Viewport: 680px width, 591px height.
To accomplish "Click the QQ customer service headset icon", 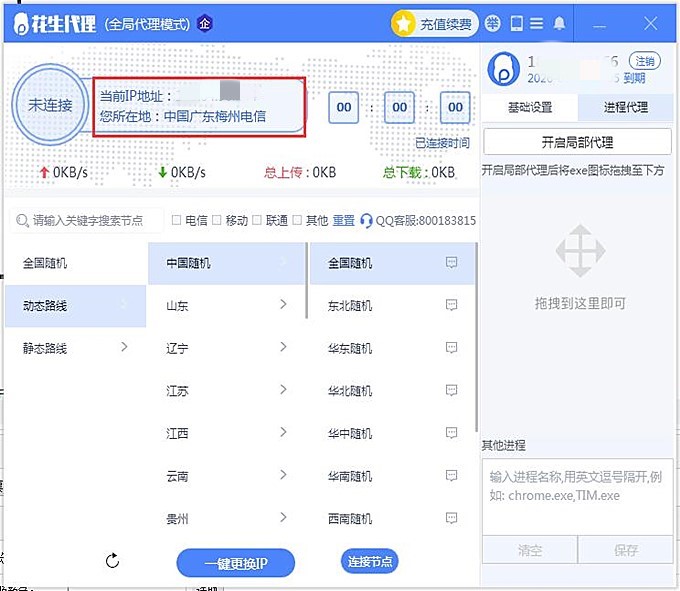I will click(366, 220).
